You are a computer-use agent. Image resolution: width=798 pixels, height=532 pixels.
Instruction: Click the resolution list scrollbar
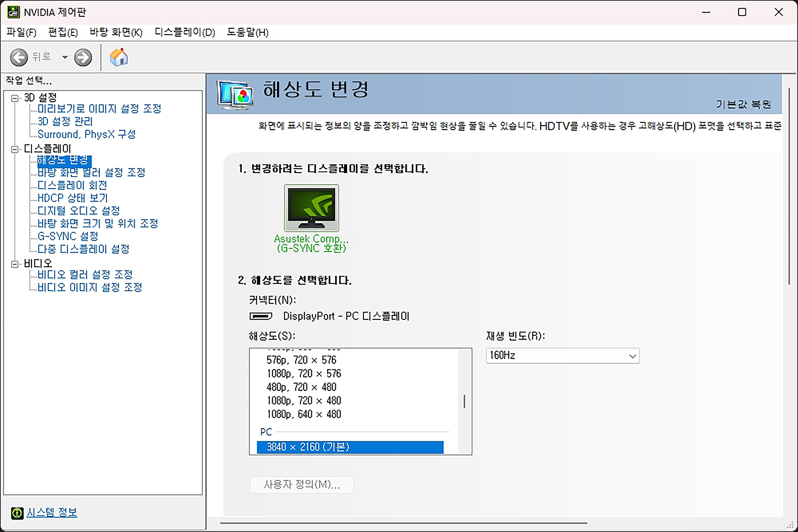tap(464, 401)
